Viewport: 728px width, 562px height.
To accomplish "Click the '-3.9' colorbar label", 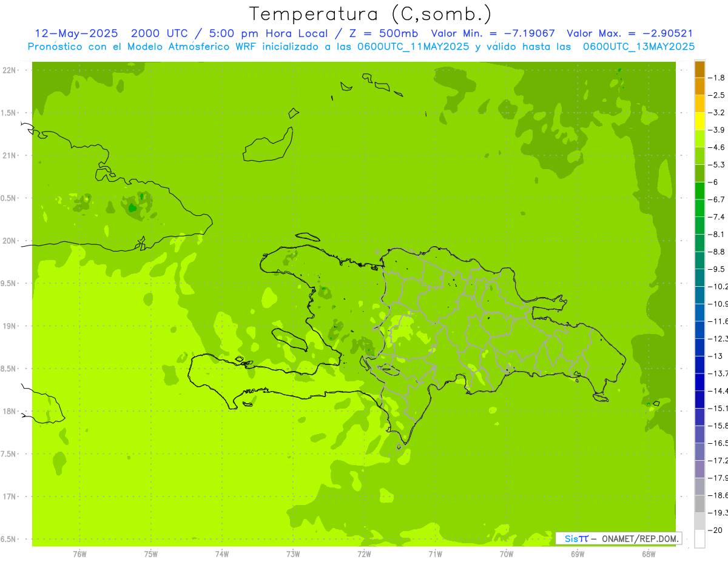I will coord(716,130).
